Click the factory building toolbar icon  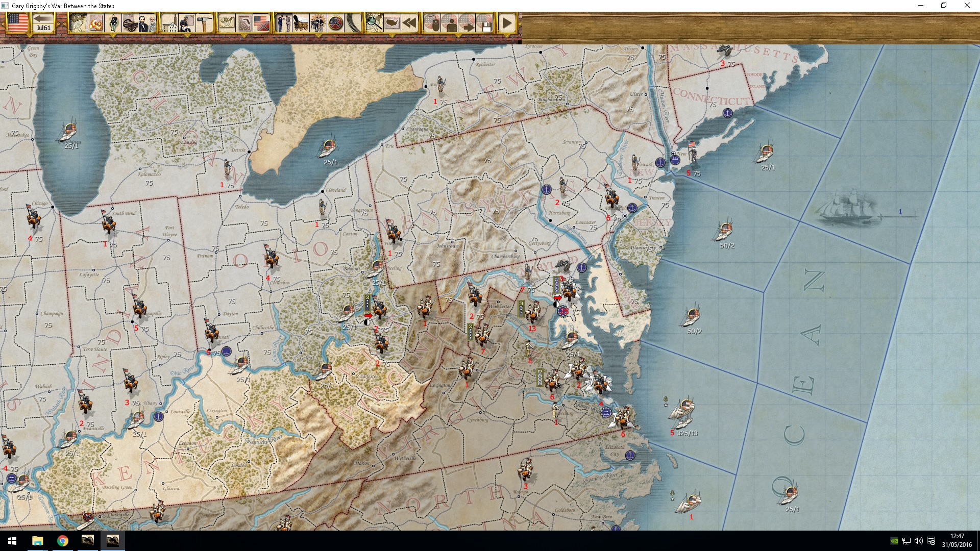pyautogui.click(x=169, y=23)
